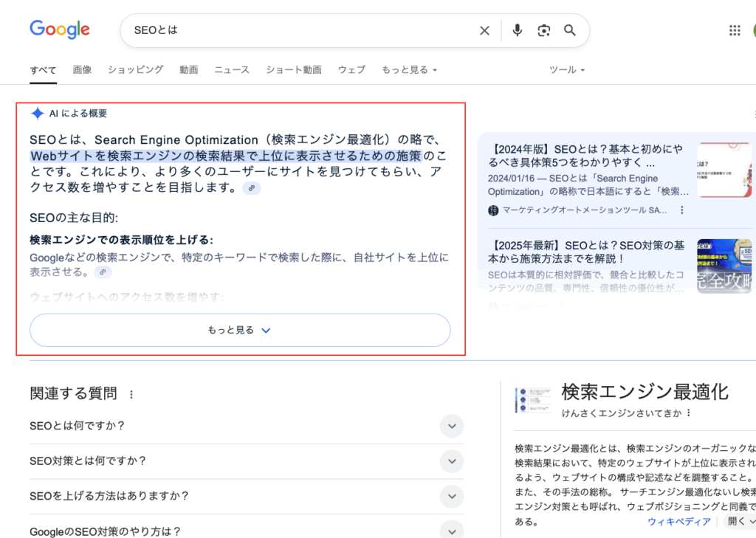756x538 pixels.
Task: Open options for マーケティングオートメーションツール result
Action: coord(681,210)
